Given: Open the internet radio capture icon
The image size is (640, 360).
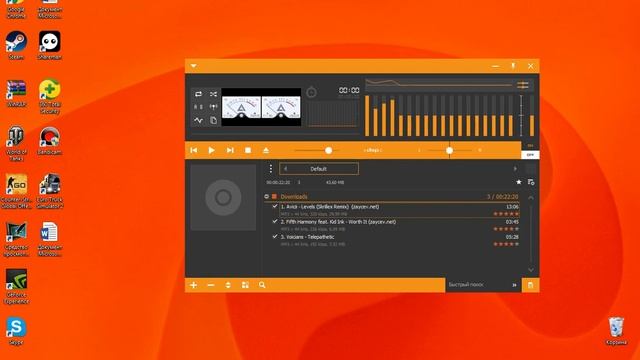Looking at the screenshot, I should point(213,107).
